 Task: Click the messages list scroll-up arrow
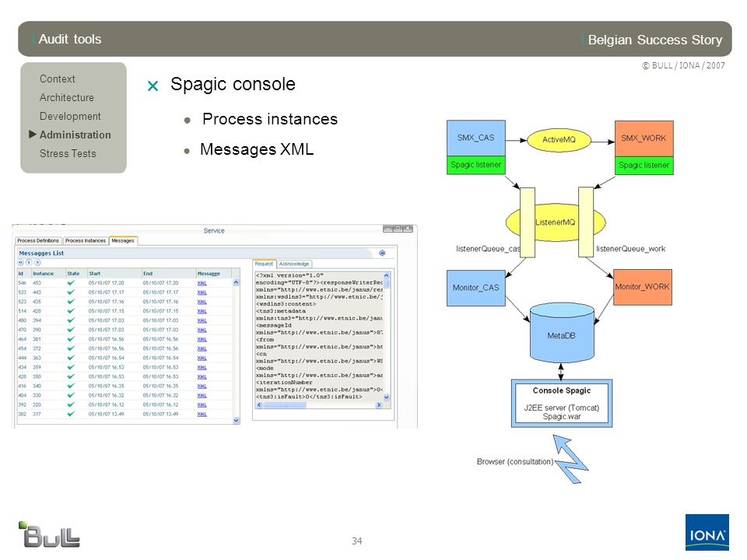[x=236, y=282]
